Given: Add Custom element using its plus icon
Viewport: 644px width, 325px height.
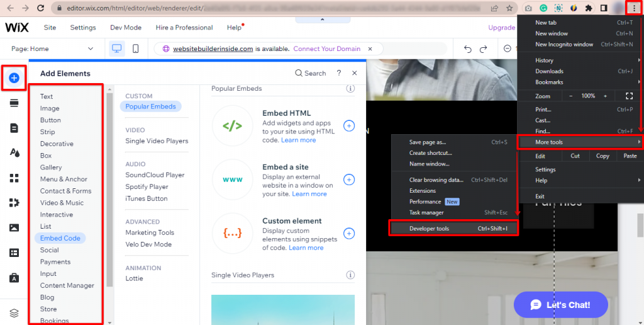Looking at the screenshot, I should (x=349, y=234).
